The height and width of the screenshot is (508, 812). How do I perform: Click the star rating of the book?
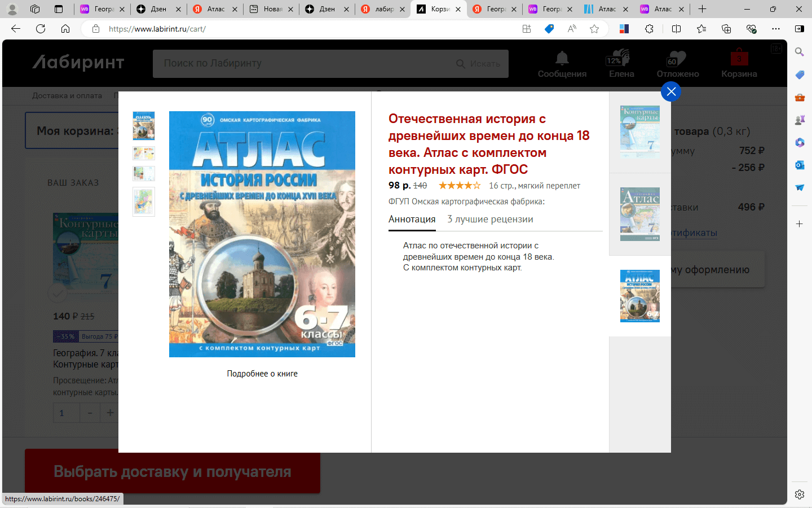460,186
